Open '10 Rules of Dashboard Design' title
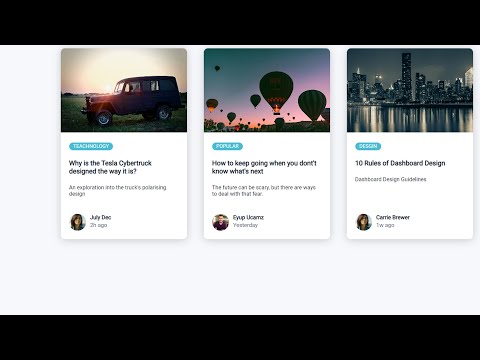 [400, 163]
